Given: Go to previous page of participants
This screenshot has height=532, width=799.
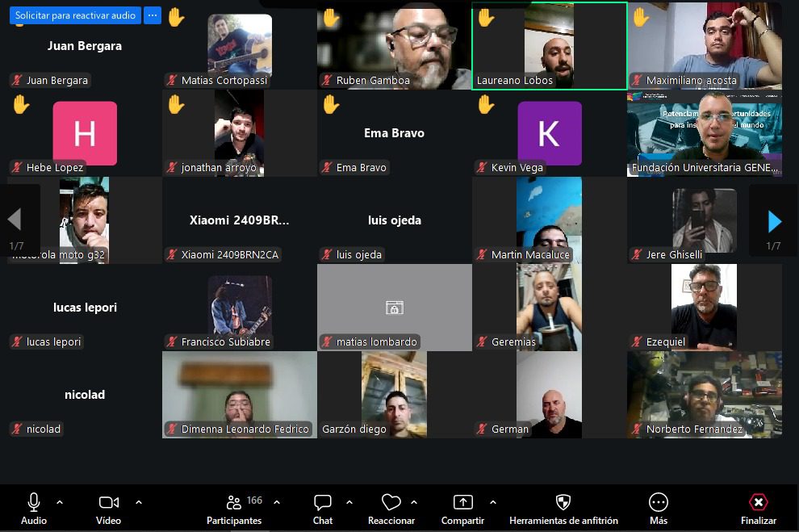Looking at the screenshot, I should 15,220.
